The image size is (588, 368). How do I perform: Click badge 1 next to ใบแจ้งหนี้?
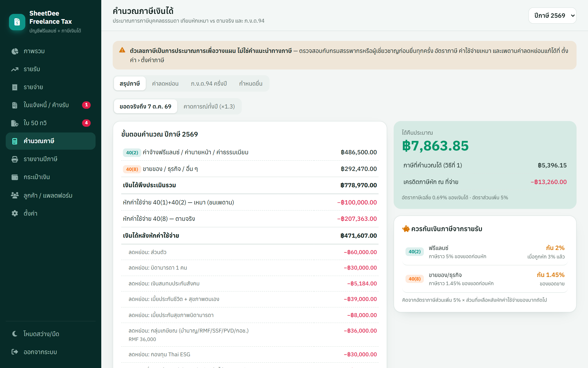coord(86,105)
